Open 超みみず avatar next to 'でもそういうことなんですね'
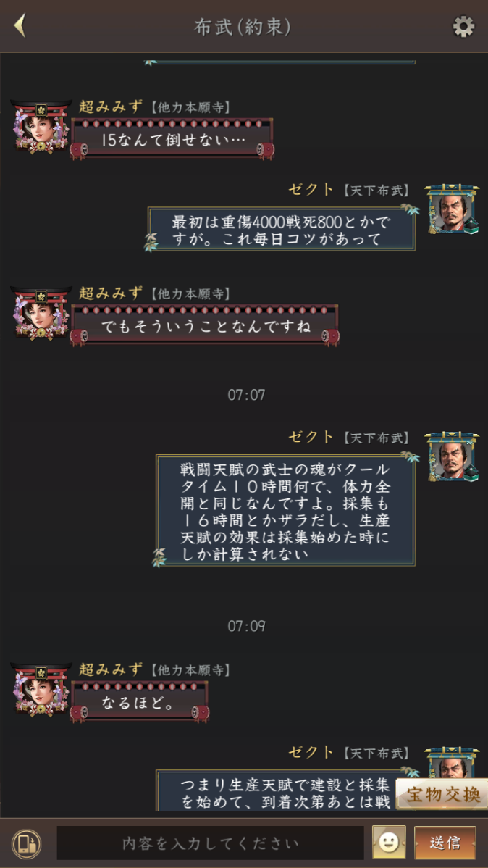This screenshot has width=488, height=868. click(41, 312)
